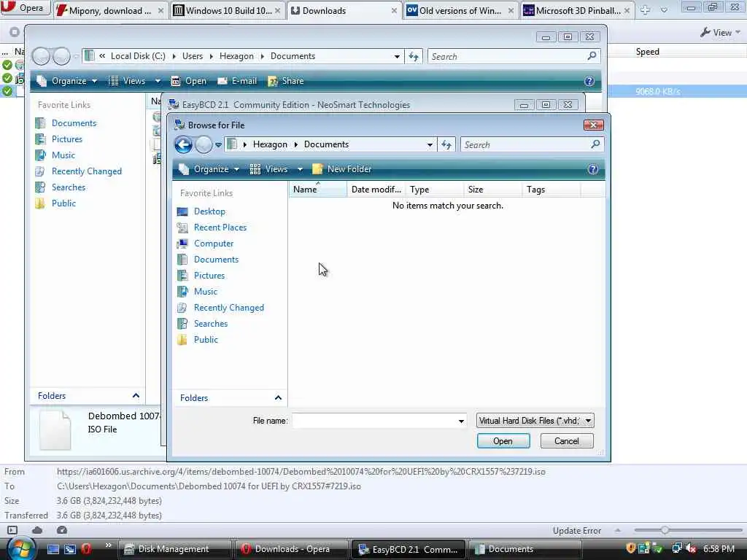
Task: Open Organize menu in Browse for File
Action: pyautogui.click(x=209, y=169)
